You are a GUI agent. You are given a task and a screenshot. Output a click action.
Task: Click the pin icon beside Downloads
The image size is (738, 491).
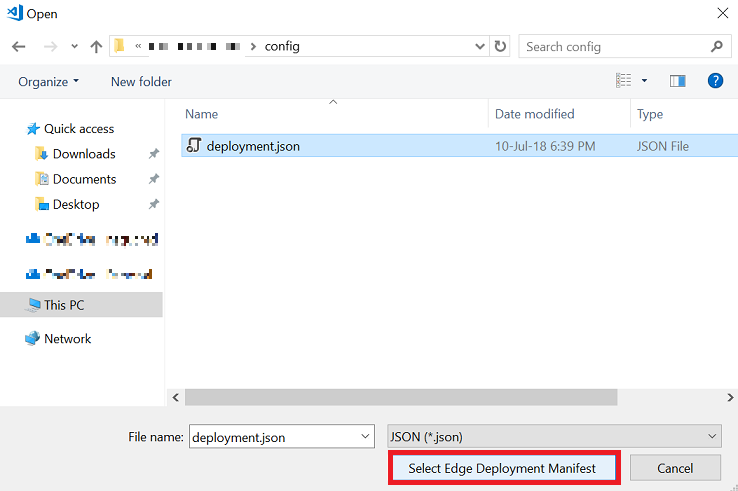pos(153,154)
